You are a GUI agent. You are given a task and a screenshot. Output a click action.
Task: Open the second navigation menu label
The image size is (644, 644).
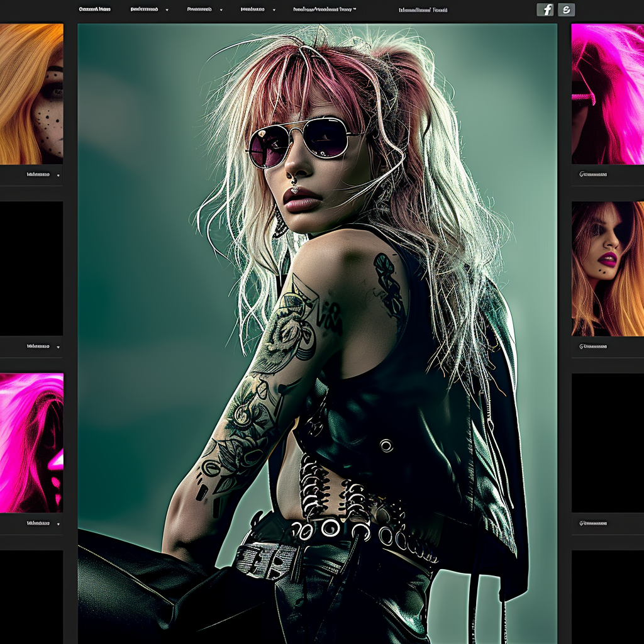coord(144,9)
